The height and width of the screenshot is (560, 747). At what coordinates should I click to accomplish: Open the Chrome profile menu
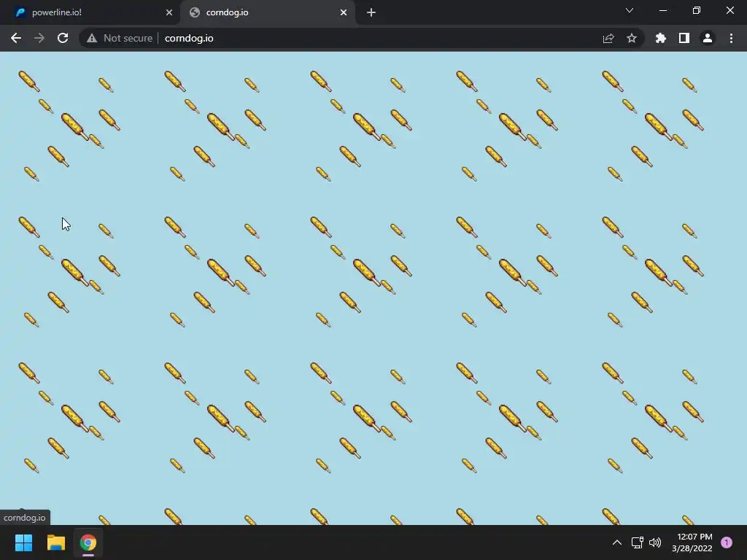pos(708,38)
